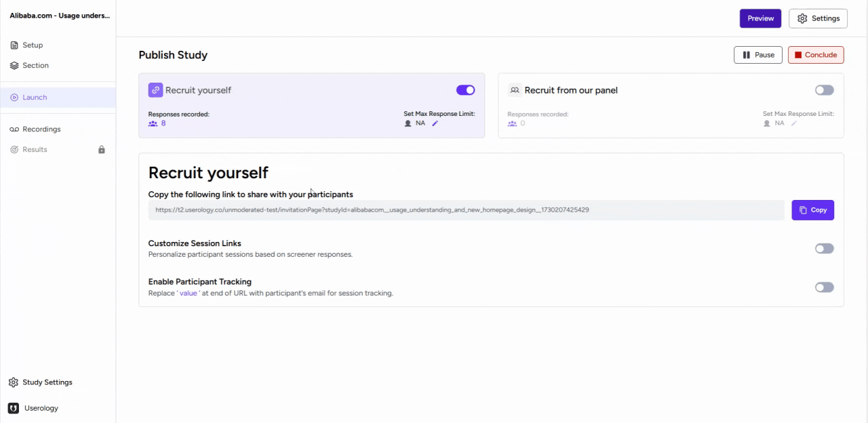Image resolution: width=868 pixels, height=423 pixels.
Task: Turn on Customize Session Links toggle
Action: (x=824, y=249)
